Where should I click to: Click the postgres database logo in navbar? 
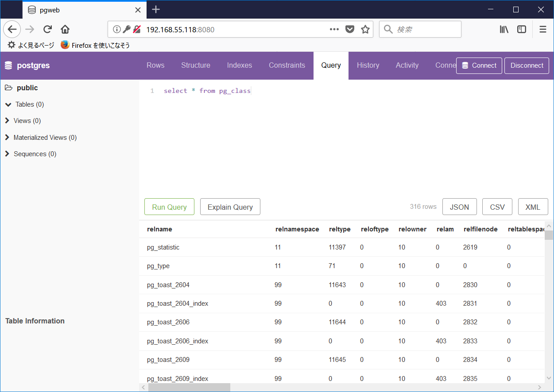click(x=8, y=65)
